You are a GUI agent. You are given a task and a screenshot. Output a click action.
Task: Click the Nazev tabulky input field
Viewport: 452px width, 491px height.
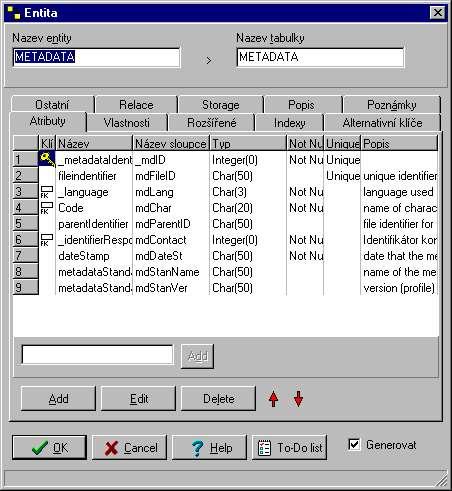click(320, 57)
